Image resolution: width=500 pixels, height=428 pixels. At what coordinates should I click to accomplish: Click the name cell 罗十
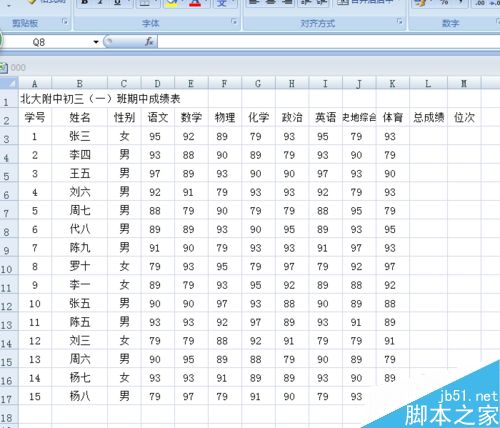(x=80, y=266)
